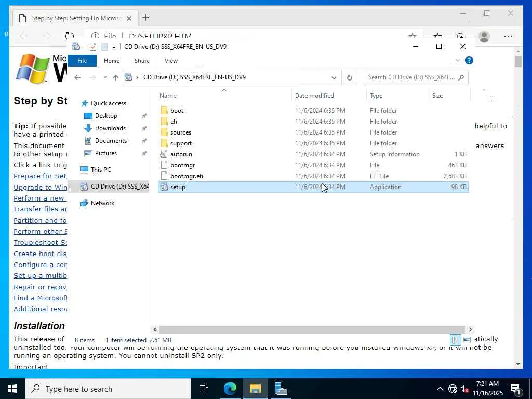Click the file list horizontal scrollbar
The width and height of the screenshot is (532, 399).
pos(312,329)
